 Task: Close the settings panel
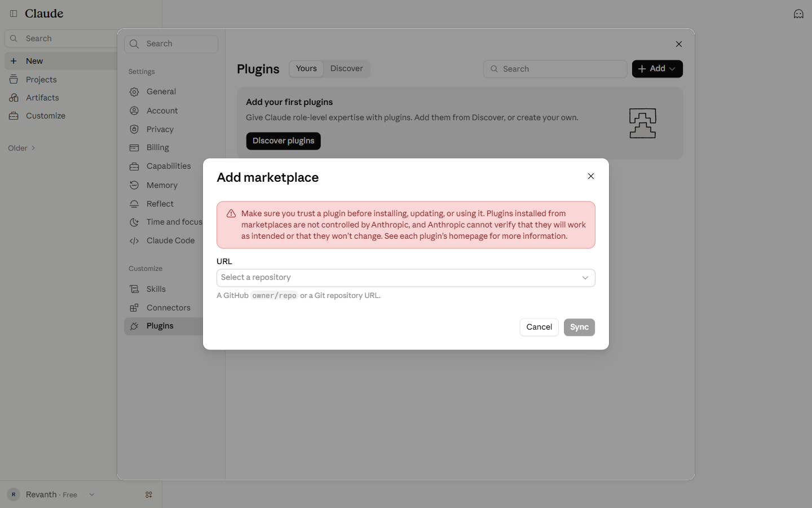679,44
